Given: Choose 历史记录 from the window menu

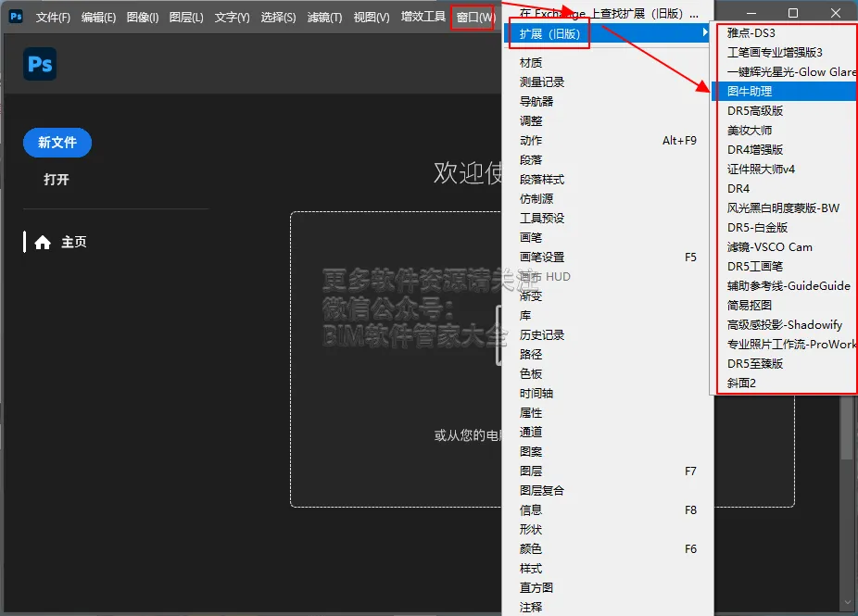Looking at the screenshot, I should click(x=608, y=334).
